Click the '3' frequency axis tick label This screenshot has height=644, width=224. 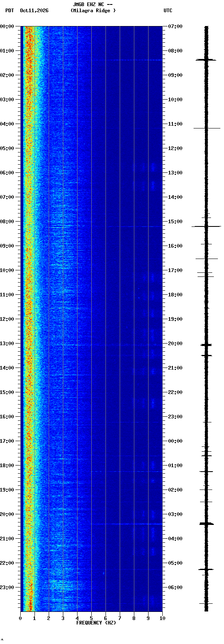click(x=63, y=618)
